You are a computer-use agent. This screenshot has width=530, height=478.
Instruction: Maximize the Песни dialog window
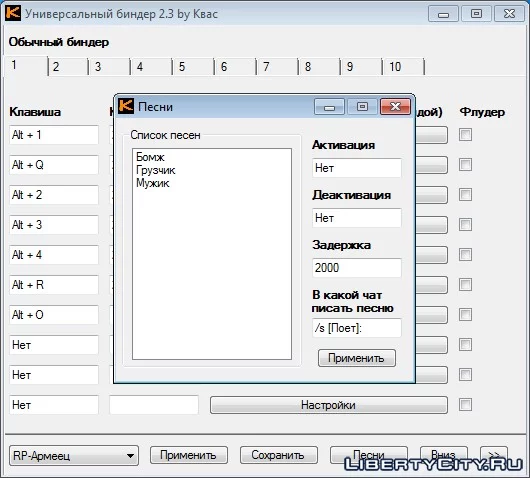click(362, 107)
